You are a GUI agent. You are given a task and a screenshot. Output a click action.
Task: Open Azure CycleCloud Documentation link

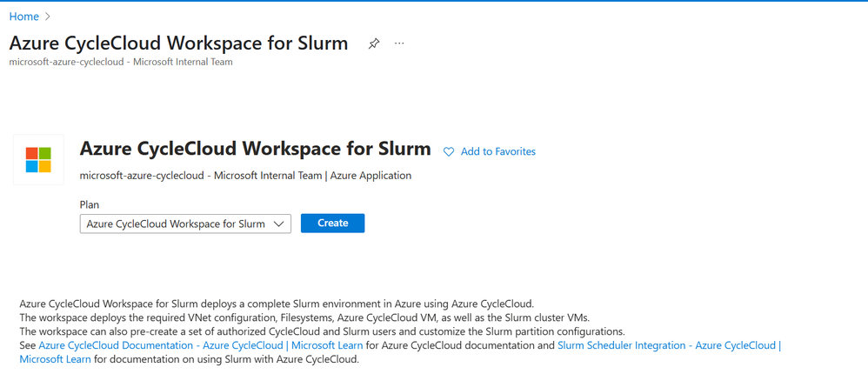click(201, 345)
